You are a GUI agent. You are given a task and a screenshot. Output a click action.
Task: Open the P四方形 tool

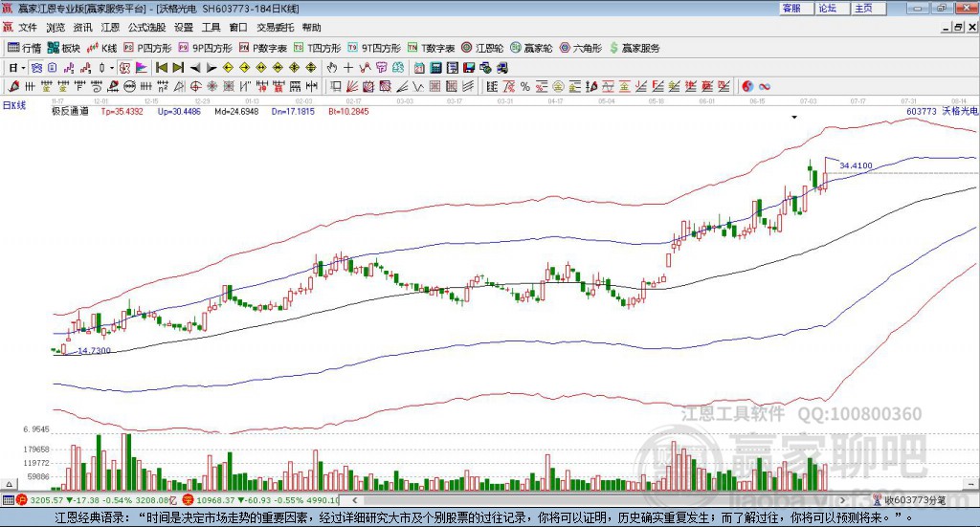[x=147, y=48]
